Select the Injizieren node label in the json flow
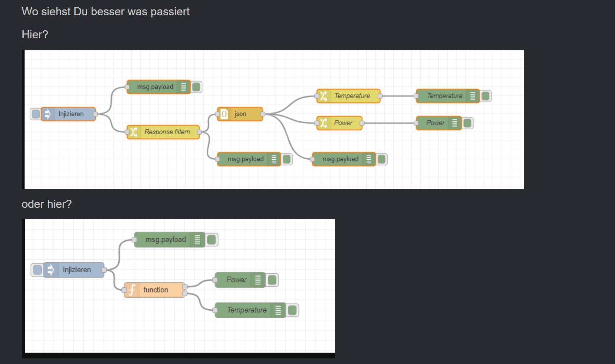This screenshot has height=364, width=615. point(71,114)
